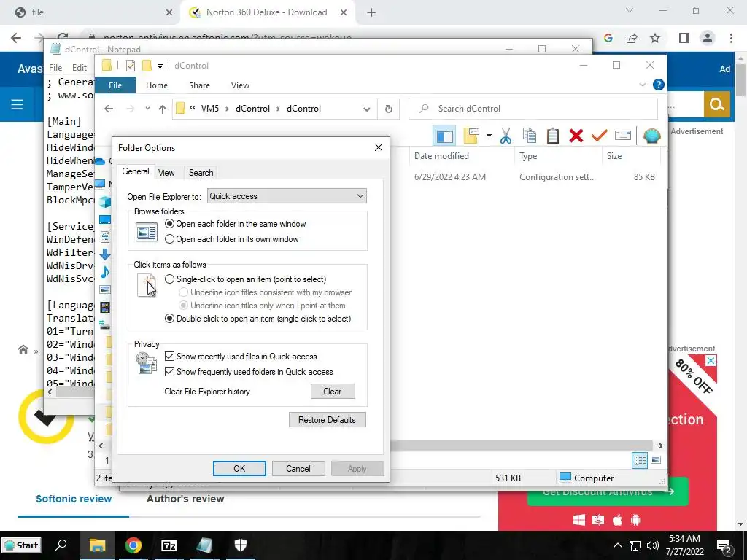Open notification center icon in taskbar

point(724,546)
